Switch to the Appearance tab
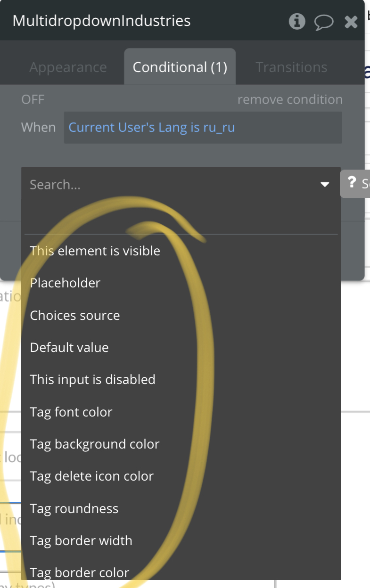Image resolution: width=370 pixels, height=588 pixels. [68, 67]
